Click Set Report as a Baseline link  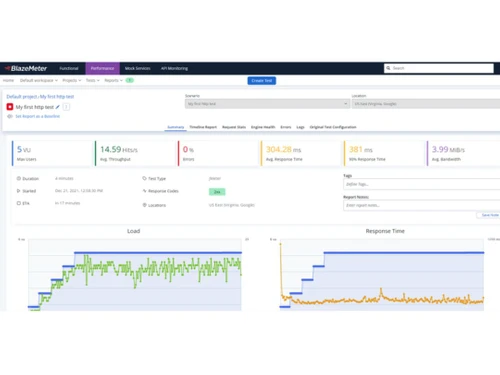(x=38, y=116)
